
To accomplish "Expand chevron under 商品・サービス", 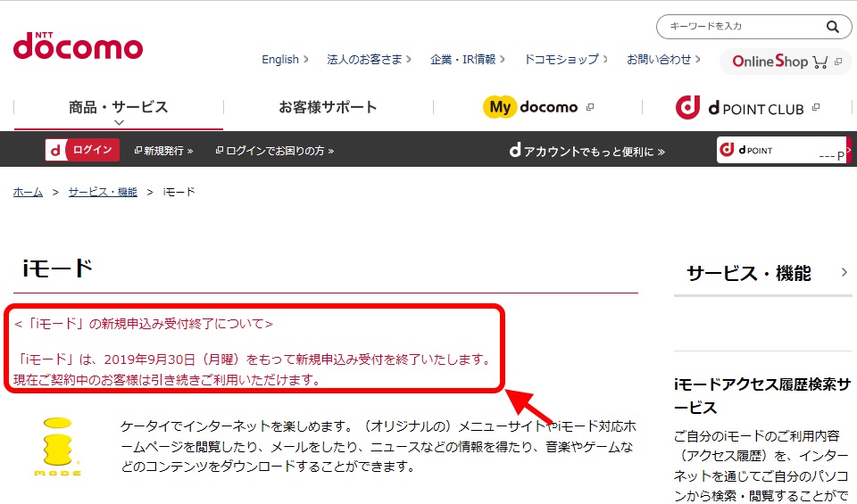I will [119, 122].
